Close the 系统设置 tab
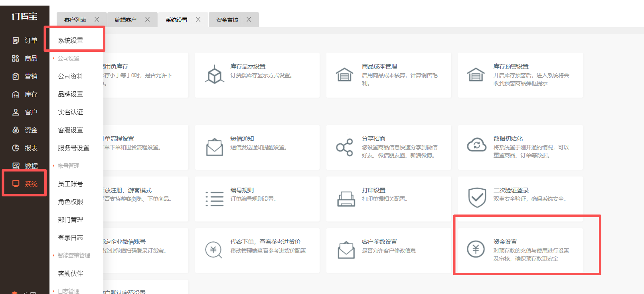This screenshot has width=644, height=294. (x=198, y=20)
